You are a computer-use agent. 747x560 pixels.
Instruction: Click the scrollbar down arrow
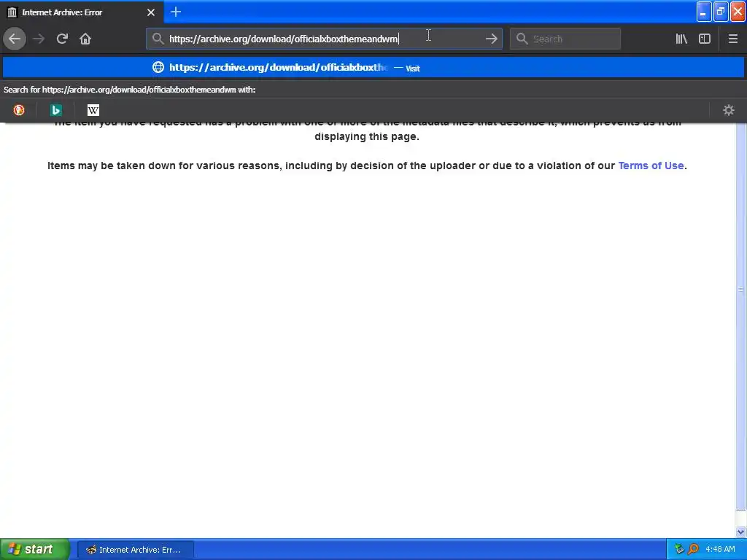(x=741, y=532)
